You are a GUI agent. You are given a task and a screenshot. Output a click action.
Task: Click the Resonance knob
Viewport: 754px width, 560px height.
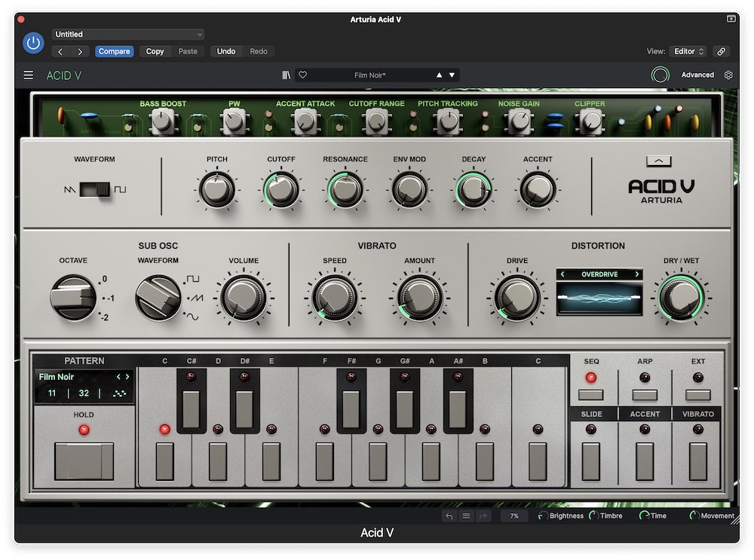pyautogui.click(x=345, y=190)
